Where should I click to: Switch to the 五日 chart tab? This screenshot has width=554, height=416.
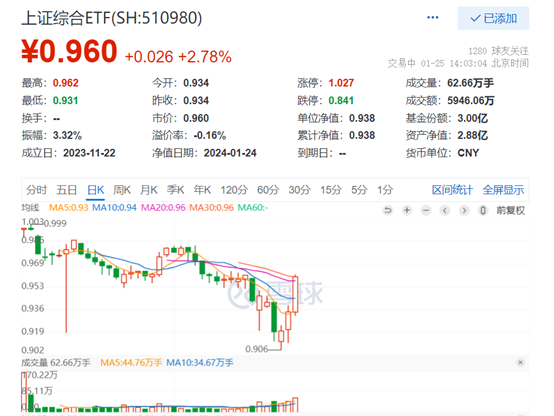pos(67,190)
